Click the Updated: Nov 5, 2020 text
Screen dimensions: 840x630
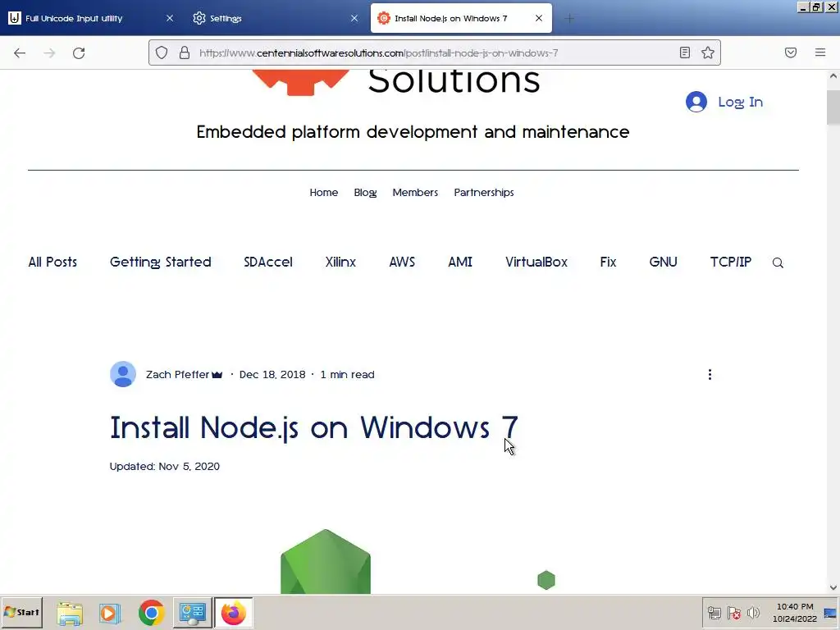click(164, 466)
